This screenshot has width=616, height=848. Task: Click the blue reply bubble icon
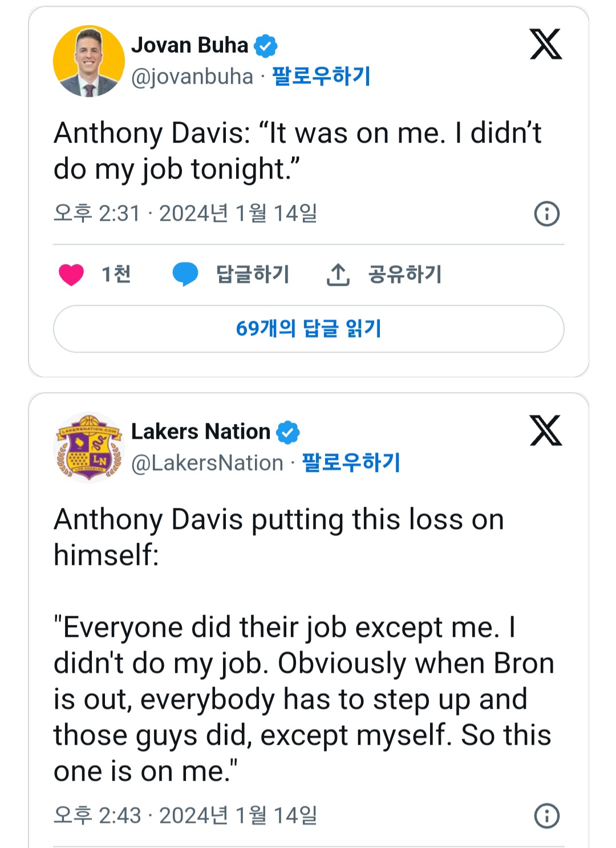point(185,274)
